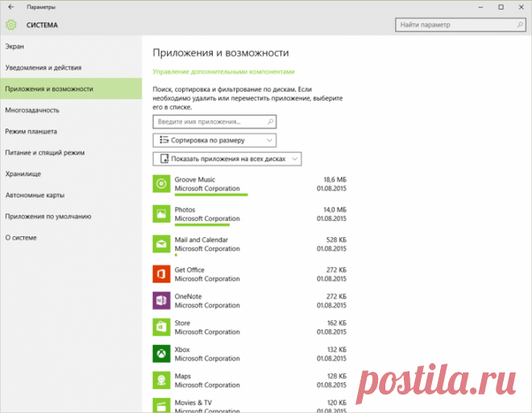This screenshot has height=413, width=532.
Task: Select the Maps entry name
Action: tap(182, 376)
